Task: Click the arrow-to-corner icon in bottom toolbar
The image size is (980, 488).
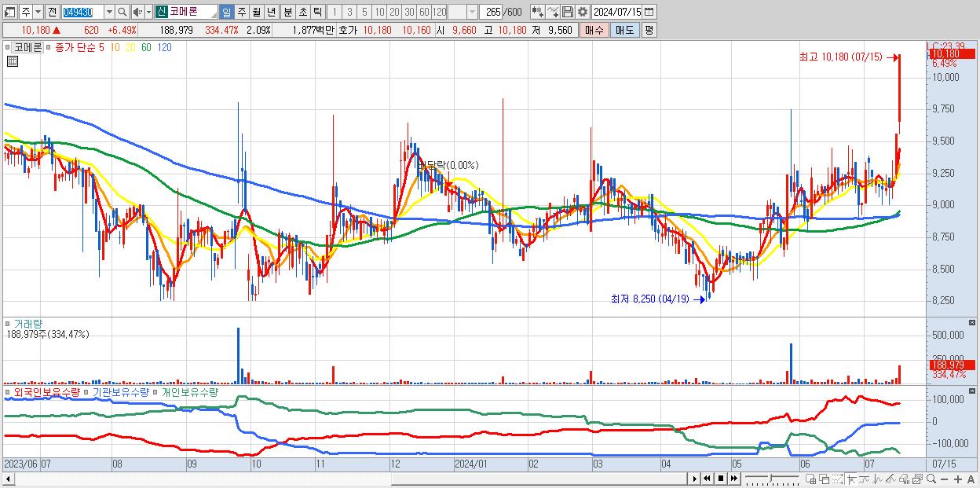Action: click(851, 479)
